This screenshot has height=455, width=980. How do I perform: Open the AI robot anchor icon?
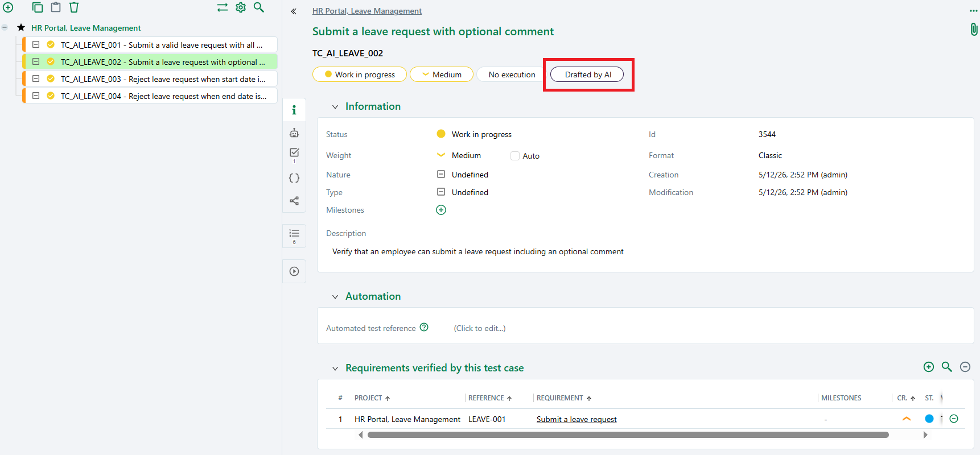tap(294, 133)
